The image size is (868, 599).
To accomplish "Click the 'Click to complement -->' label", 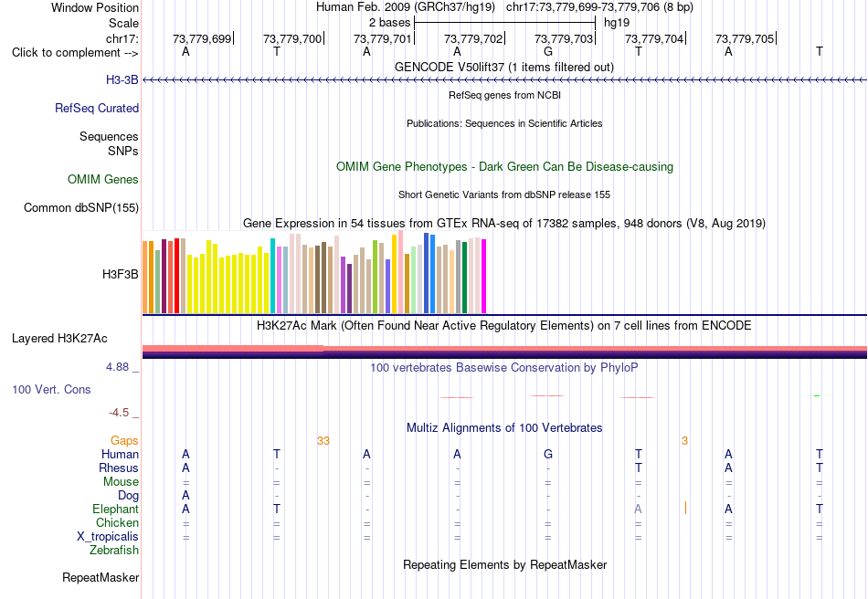I will [75, 53].
